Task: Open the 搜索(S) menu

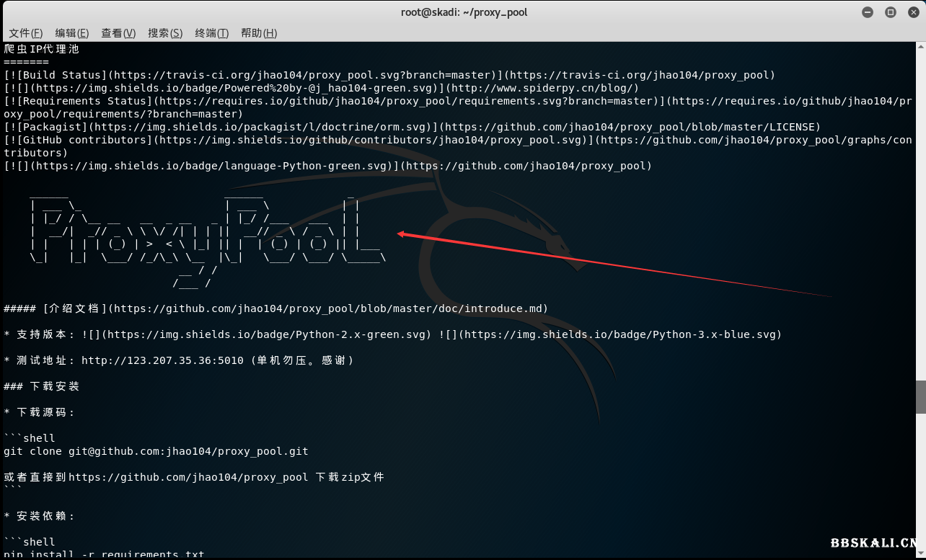Action: pyautogui.click(x=165, y=33)
